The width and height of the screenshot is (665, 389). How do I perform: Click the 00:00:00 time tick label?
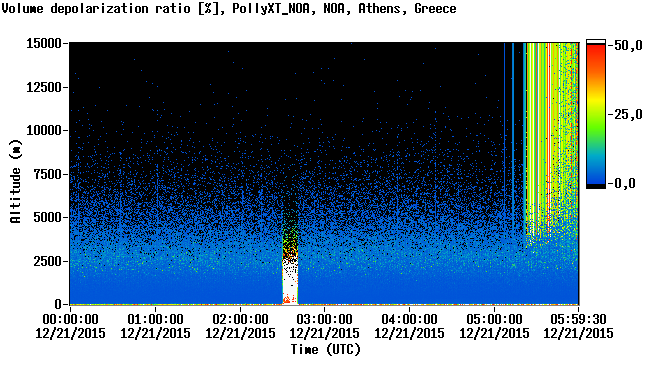70,319
